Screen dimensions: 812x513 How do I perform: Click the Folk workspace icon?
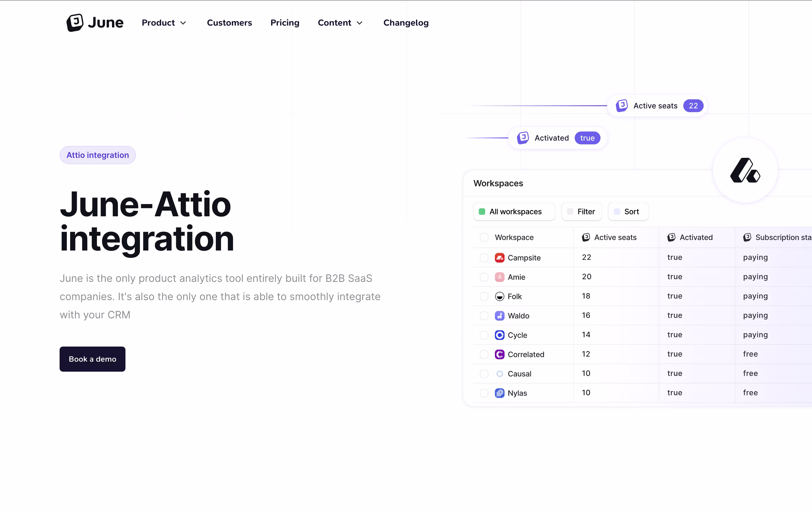[500, 296]
